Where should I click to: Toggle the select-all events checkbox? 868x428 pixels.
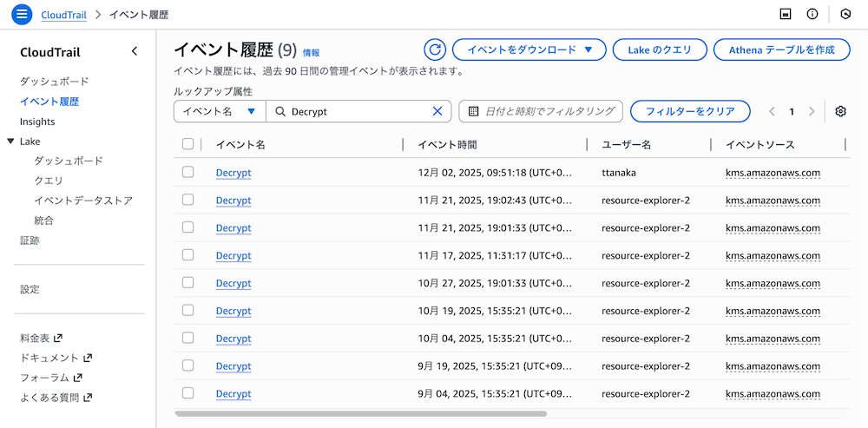point(188,144)
